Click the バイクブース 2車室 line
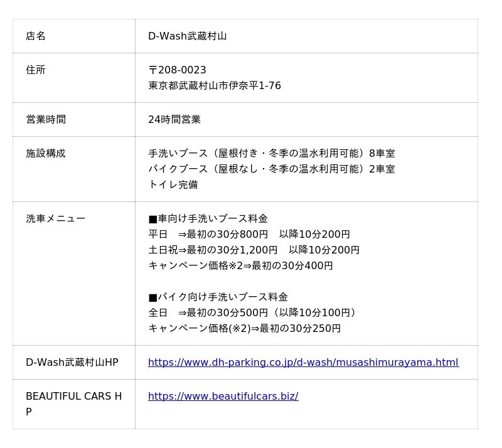Image resolution: width=502 pixels, height=448 pixels. (x=271, y=169)
